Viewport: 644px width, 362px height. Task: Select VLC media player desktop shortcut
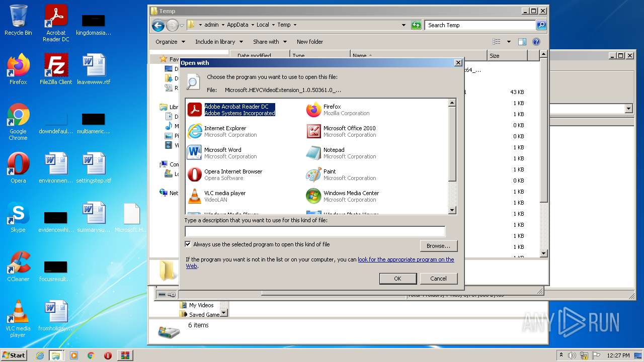pos(18,319)
